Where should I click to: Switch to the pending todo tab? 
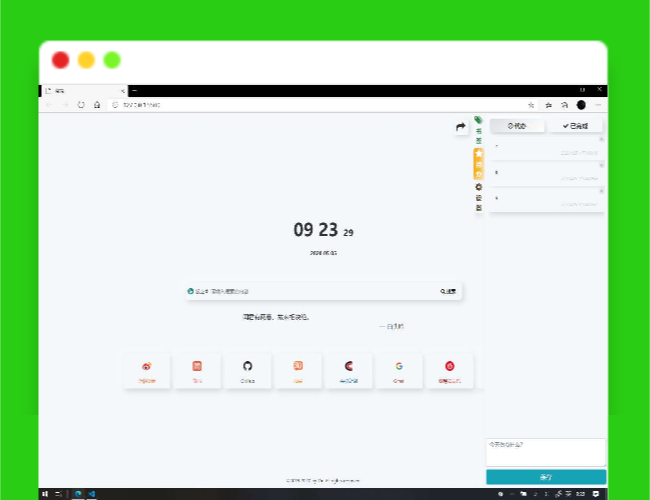click(517, 126)
